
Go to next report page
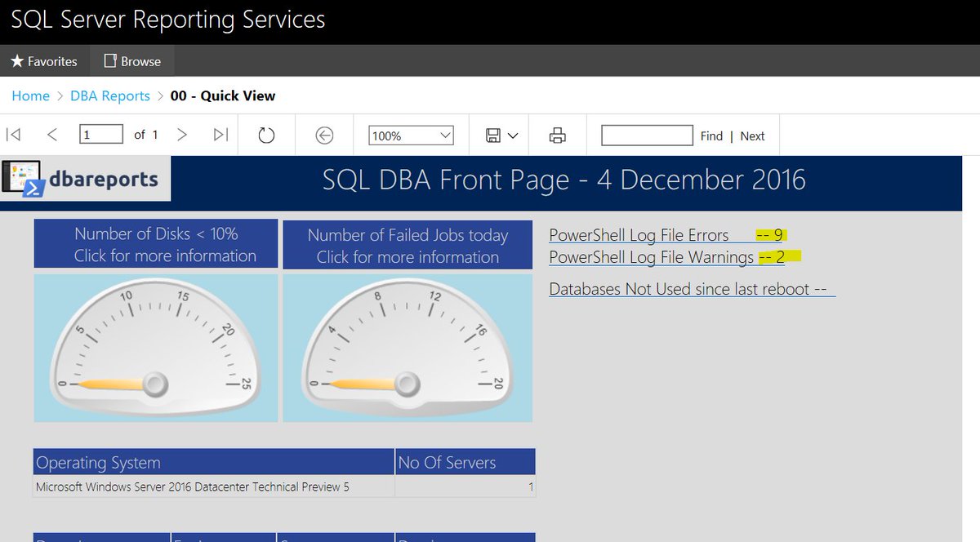pos(182,135)
